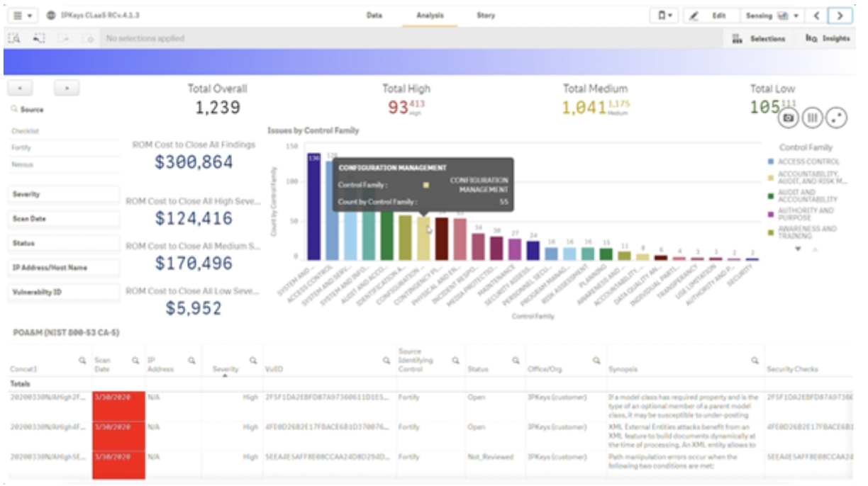The height and width of the screenshot is (486, 868).
Task: Select the Fortify source filter
Action: pos(21,147)
